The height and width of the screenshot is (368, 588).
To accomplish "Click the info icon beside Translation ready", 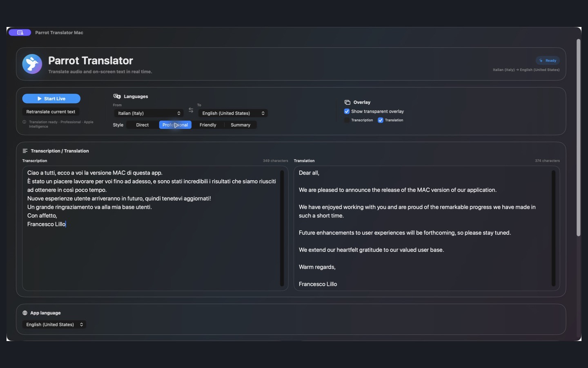I will (x=24, y=122).
